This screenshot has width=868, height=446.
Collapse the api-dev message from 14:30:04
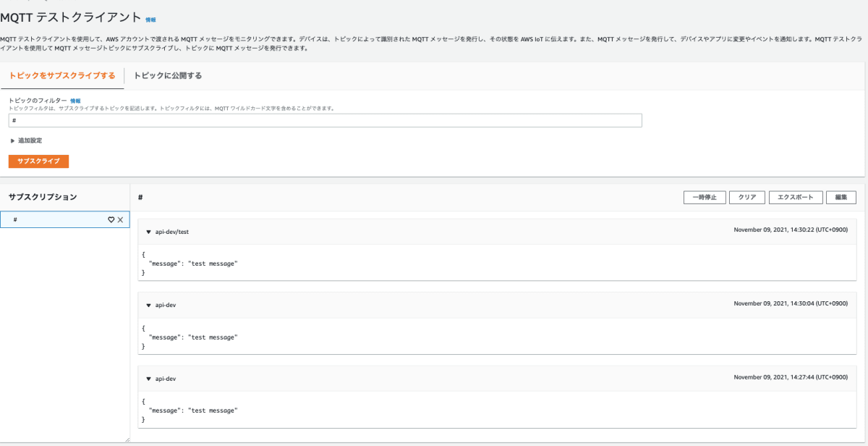(148, 305)
